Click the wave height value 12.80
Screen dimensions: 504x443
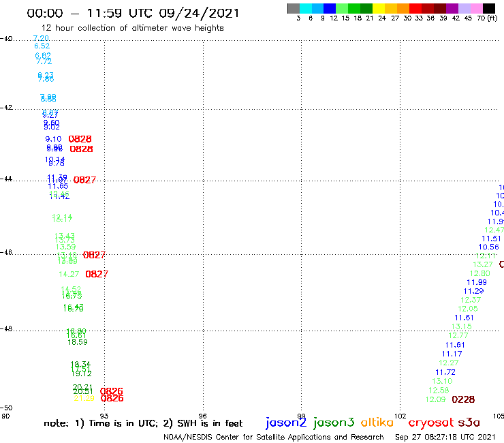[x=480, y=274]
